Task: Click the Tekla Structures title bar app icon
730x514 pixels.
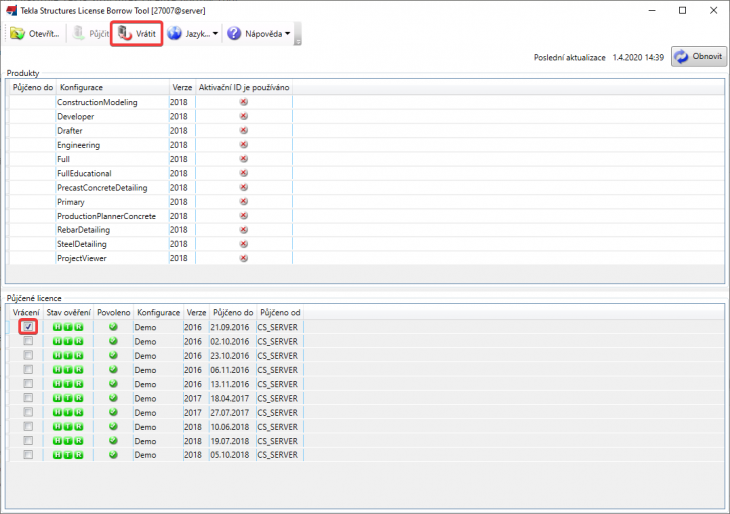Action: coord(11,10)
